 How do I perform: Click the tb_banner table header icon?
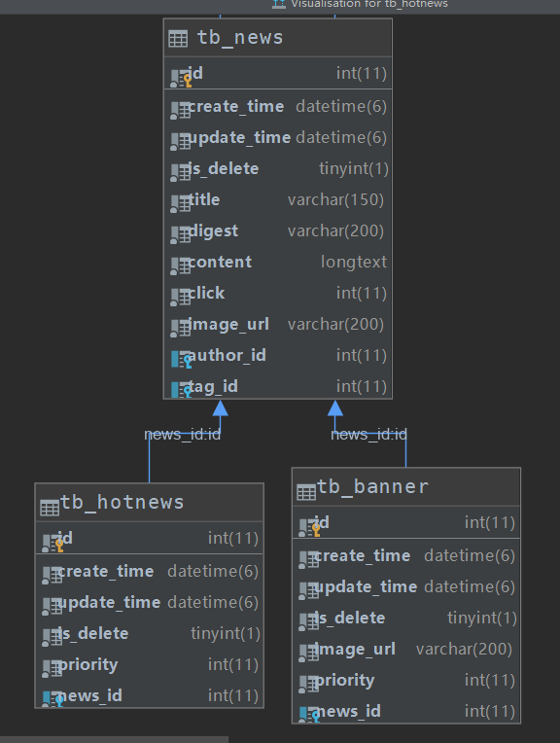(306, 493)
